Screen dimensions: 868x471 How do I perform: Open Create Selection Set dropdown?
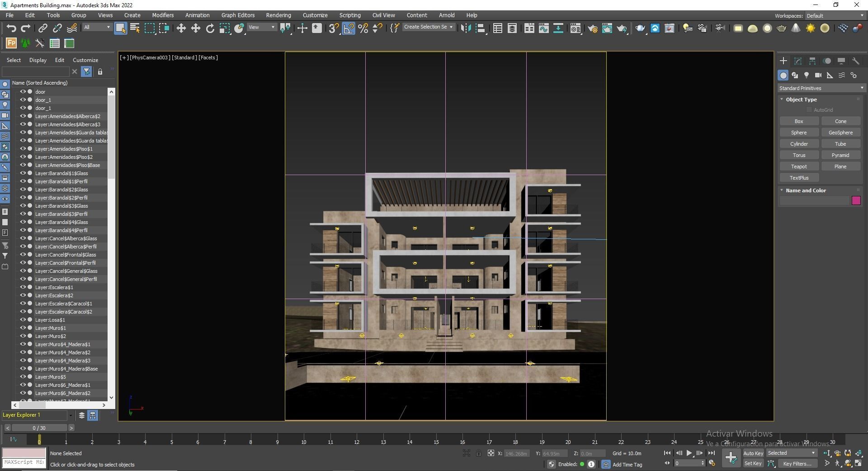coord(428,27)
